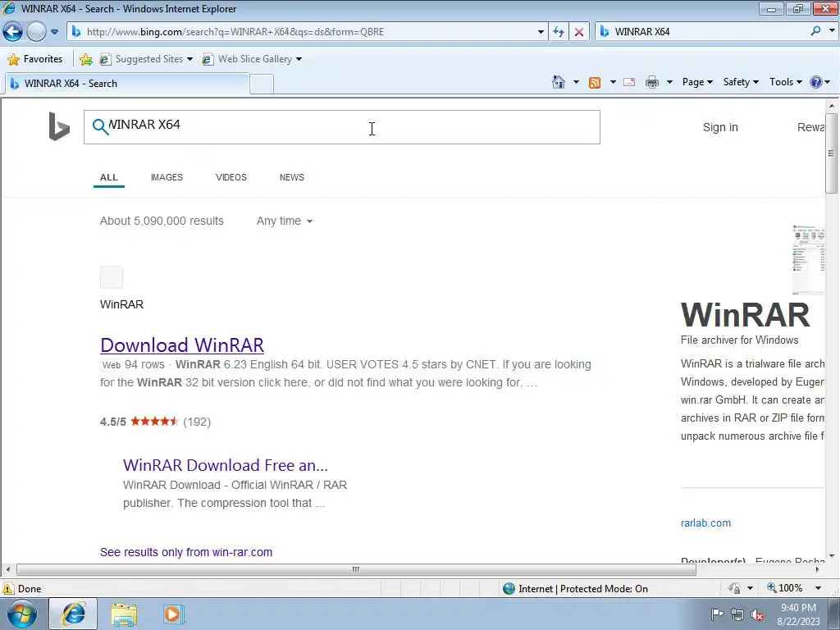840x630 pixels.
Task: Expand the address bar autocomplete dropdown
Action: click(541, 32)
